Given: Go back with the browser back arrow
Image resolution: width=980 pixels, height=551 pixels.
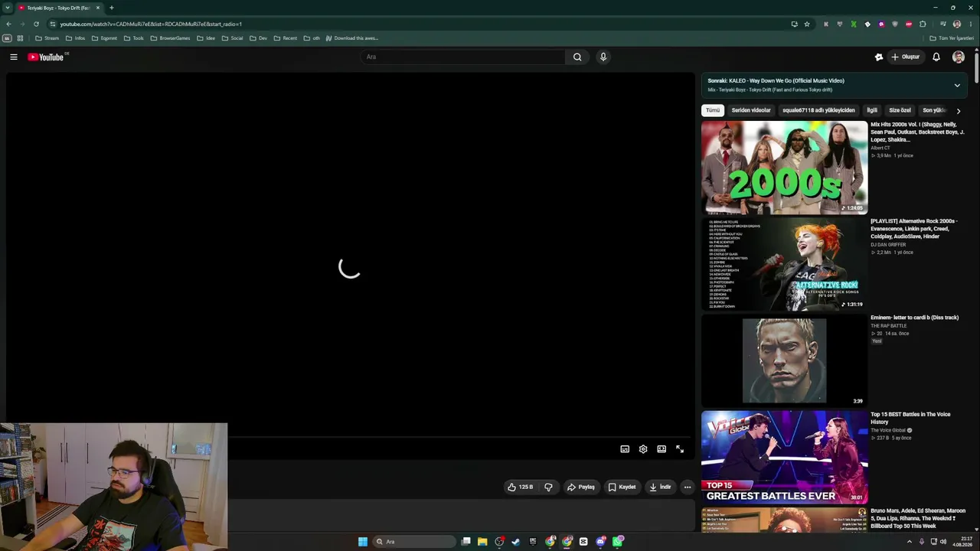Looking at the screenshot, I should coord(8,24).
